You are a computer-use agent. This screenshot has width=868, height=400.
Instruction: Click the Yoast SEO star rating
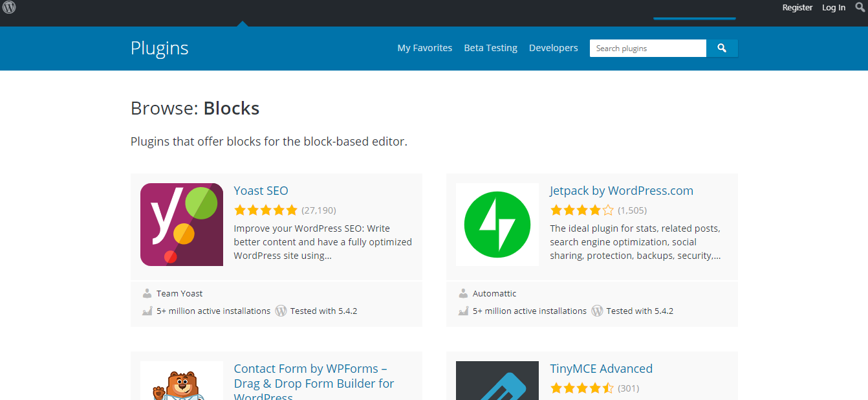[x=266, y=210]
